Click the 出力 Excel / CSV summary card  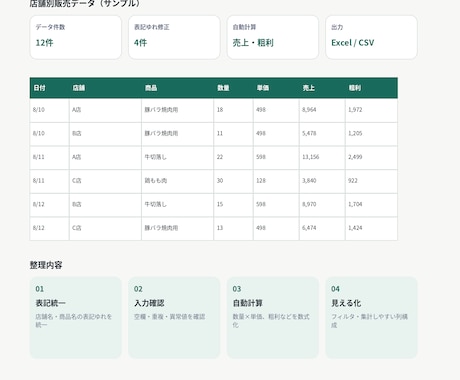click(371, 37)
